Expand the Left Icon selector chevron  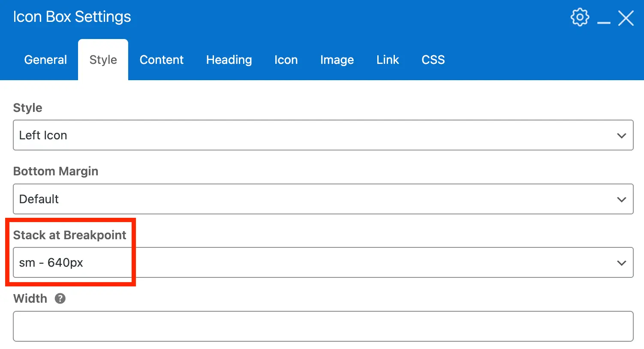point(621,135)
